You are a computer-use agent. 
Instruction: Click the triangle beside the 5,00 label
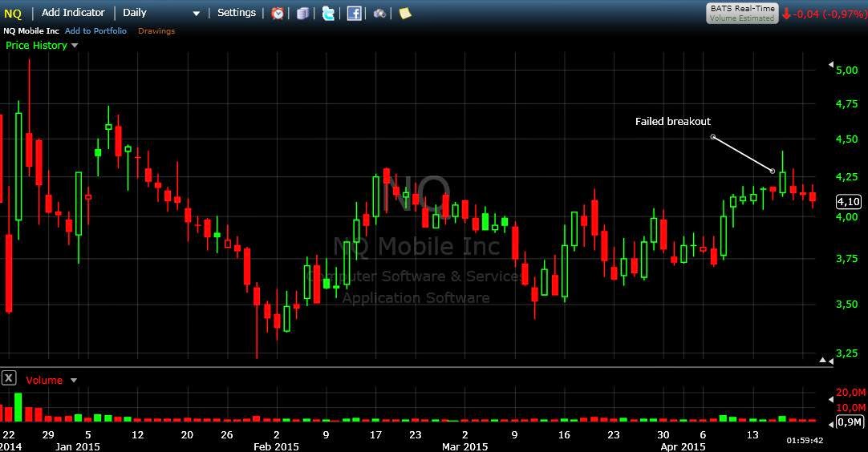point(831,65)
